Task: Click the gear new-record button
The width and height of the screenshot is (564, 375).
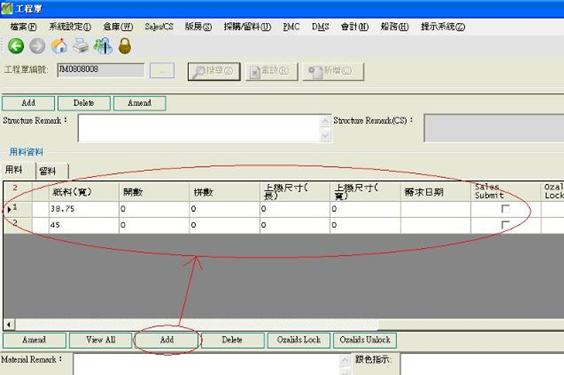Action: point(333,71)
